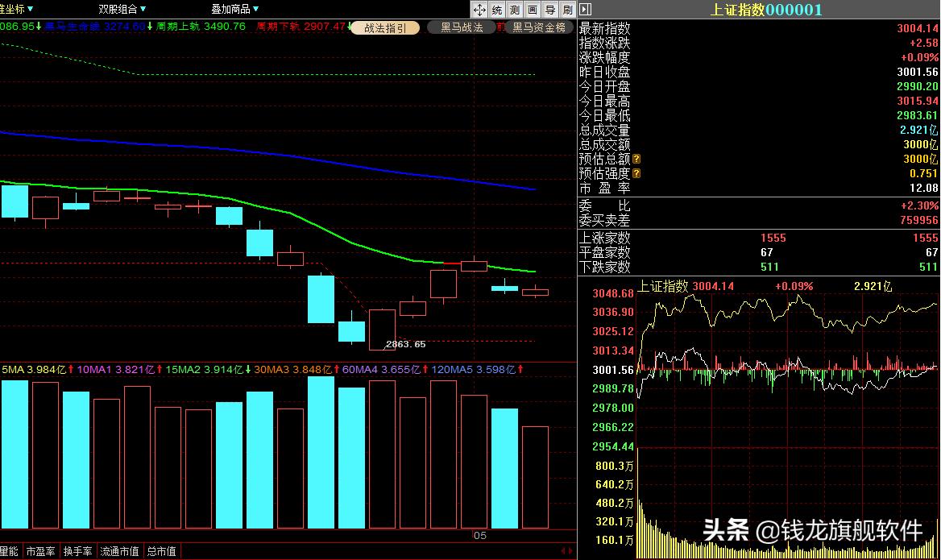This screenshot has width=941, height=560.
Task: Click the 上涨家数 row label
Action: (x=604, y=238)
